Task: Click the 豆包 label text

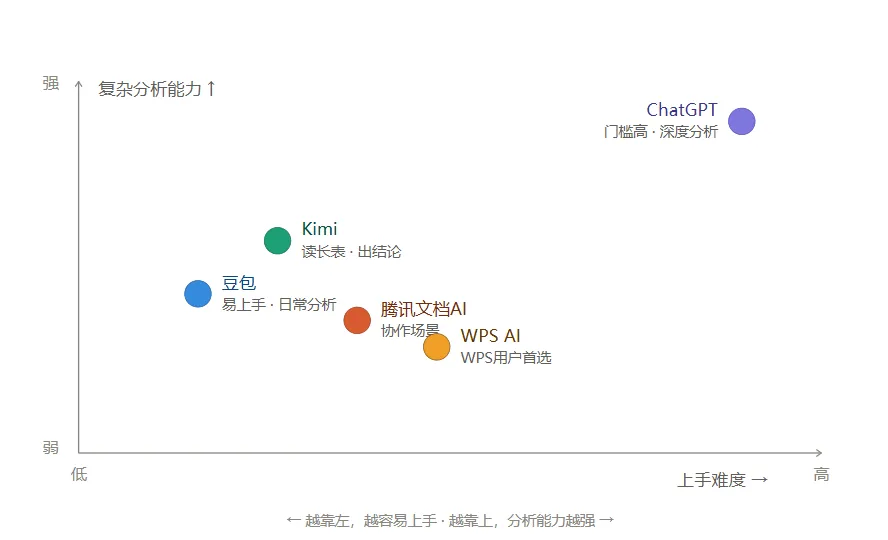Action: coord(238,283)
